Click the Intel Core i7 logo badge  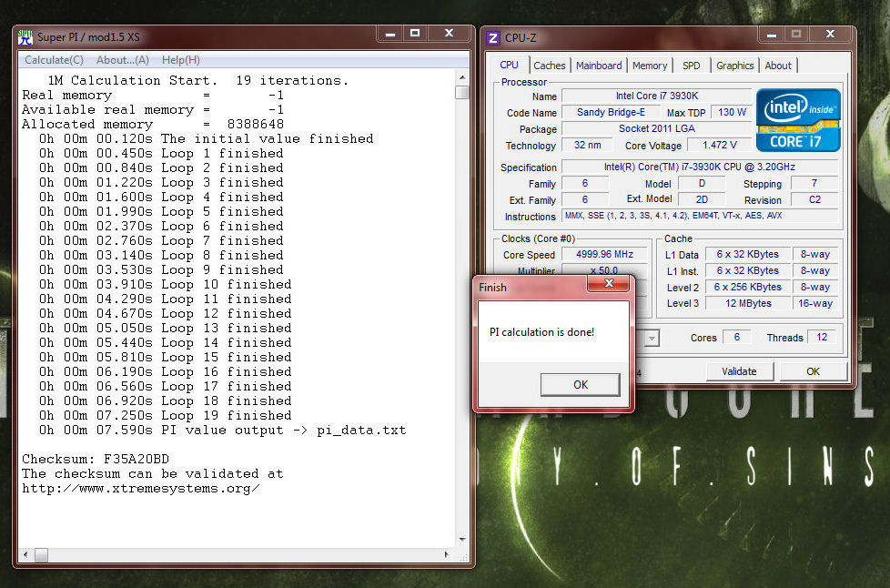click(x=798, y=120)
